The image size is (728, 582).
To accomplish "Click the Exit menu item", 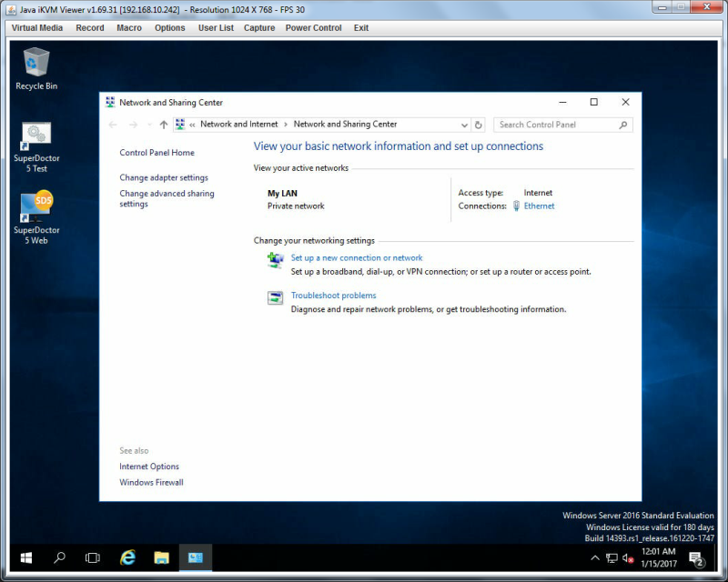I will (x=361, y=28).
